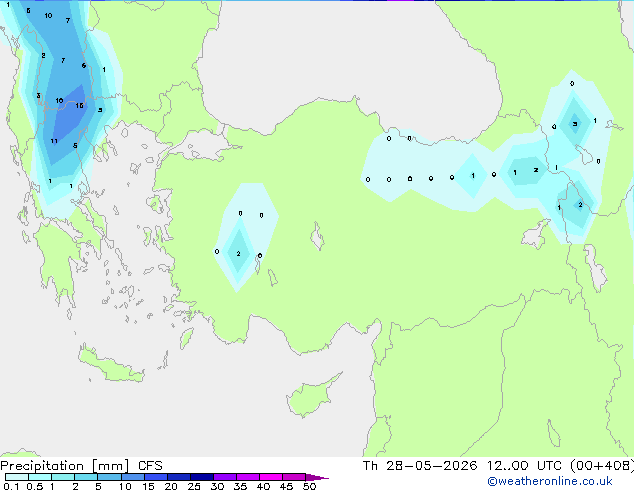The image size is (634, 490).
Task: Select the 5–10 mm legend color
Action: pos(109,477)
